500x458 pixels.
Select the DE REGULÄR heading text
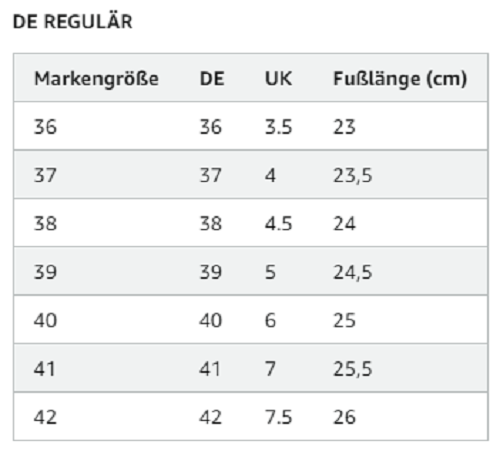tap(73, 22)
